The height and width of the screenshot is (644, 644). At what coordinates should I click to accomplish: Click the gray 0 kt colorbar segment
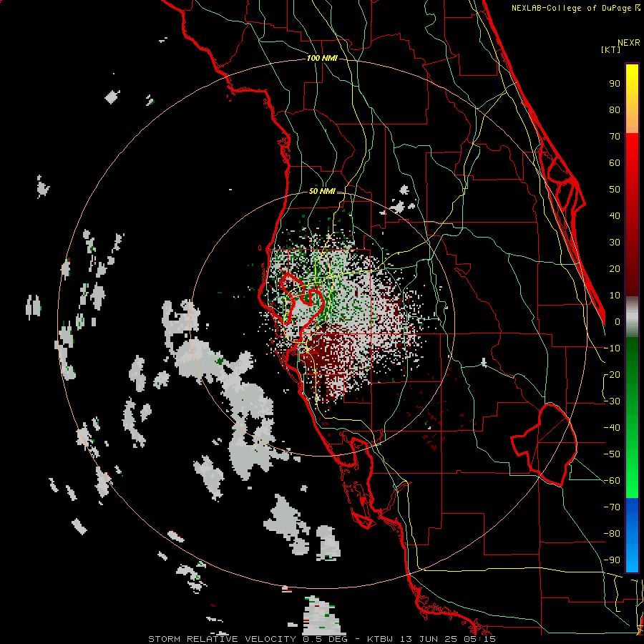[x=632, y=316]
